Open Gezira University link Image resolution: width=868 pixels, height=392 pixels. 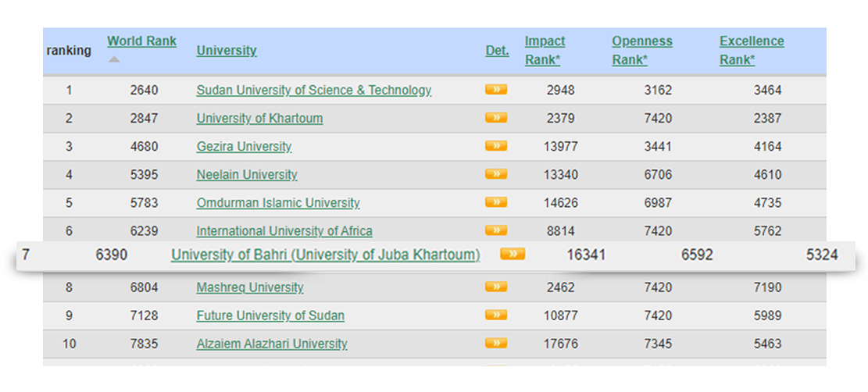[244, 147]
